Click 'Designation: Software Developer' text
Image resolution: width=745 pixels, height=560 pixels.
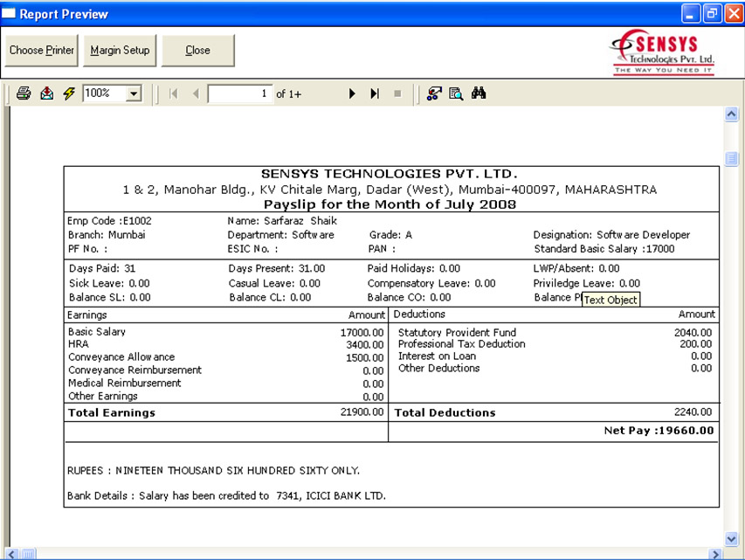click(611, 235)
